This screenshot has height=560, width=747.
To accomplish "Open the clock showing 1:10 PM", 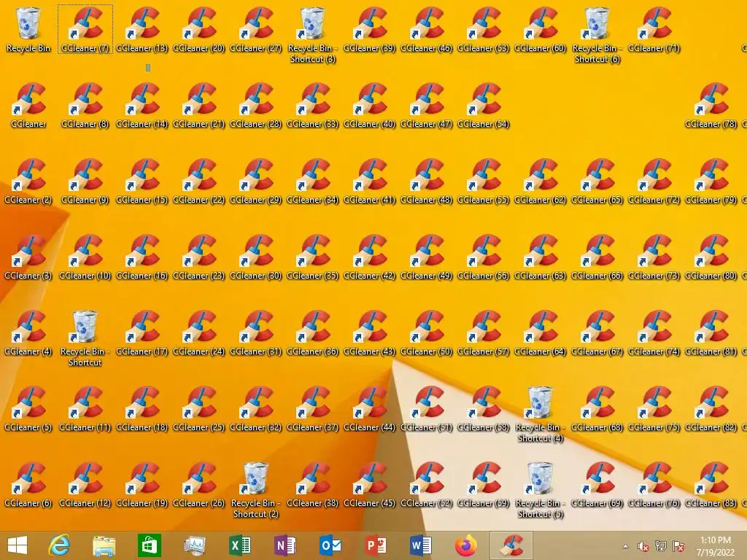I will (716, 546).
